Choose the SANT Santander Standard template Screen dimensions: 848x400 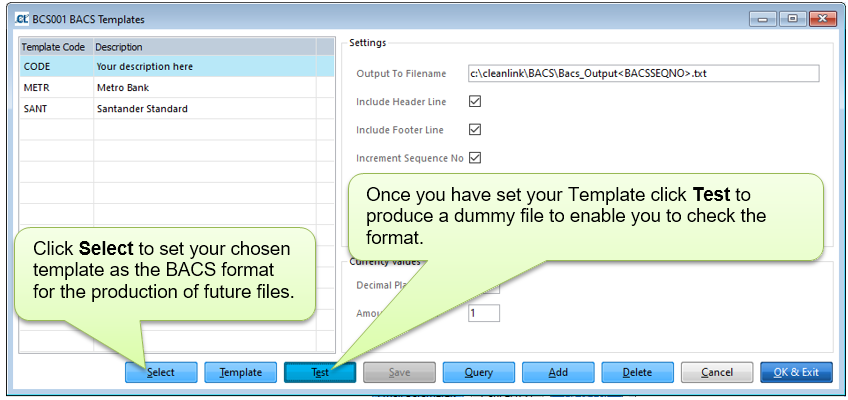coord(177,108)
